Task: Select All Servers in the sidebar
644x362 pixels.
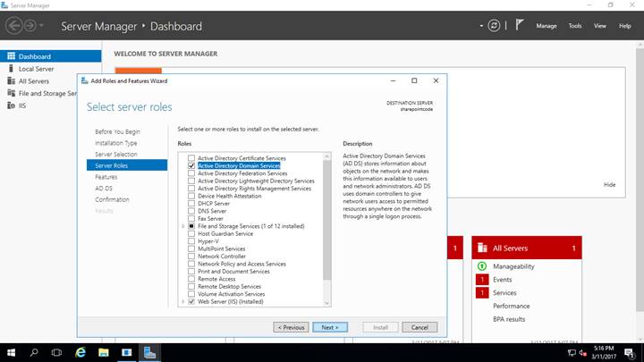Action: (x=34, y=80)
